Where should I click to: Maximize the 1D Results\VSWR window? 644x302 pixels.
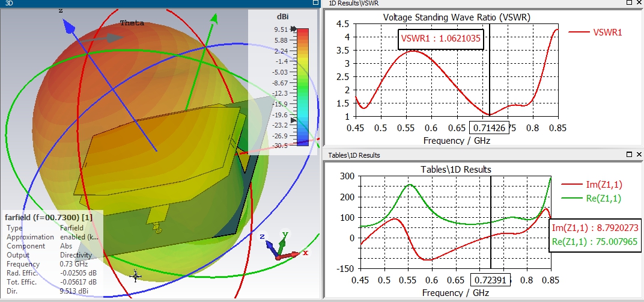pos(629,2)
